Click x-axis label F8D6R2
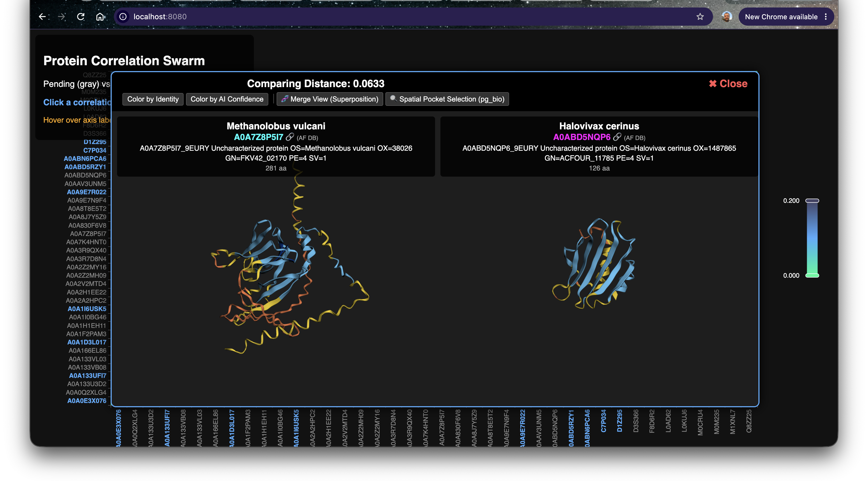The image size is (868, 481). [x=652, y=421]
